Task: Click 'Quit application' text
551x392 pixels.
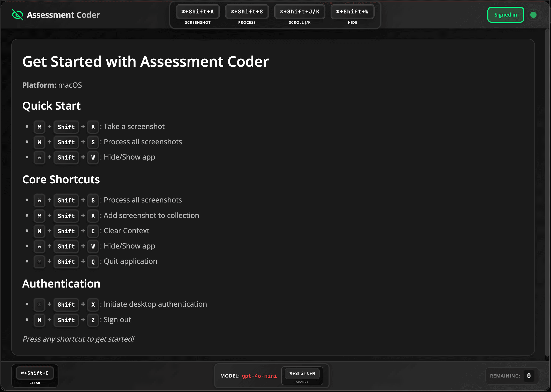Action: click(x=130, y=261)
